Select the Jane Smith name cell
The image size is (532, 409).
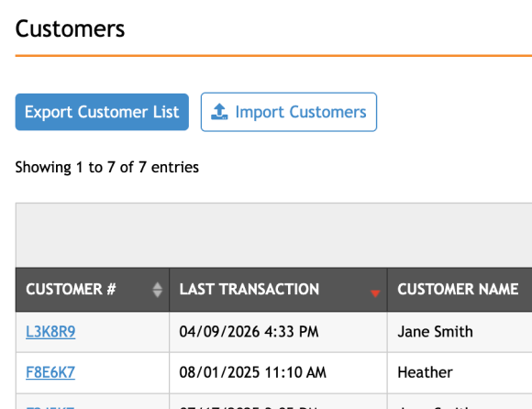pos(460,332)
